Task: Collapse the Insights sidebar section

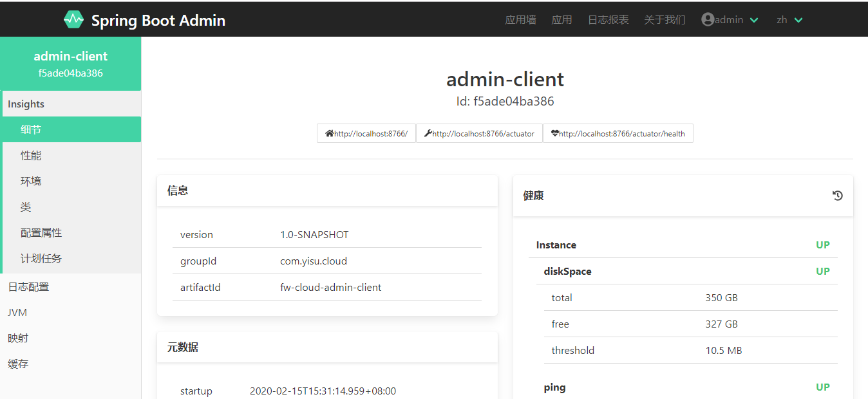Action: (x=26, y=104)
